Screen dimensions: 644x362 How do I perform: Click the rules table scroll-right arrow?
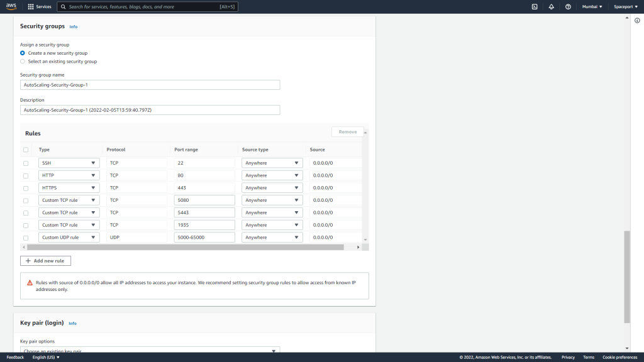click(x=358, y=247)
